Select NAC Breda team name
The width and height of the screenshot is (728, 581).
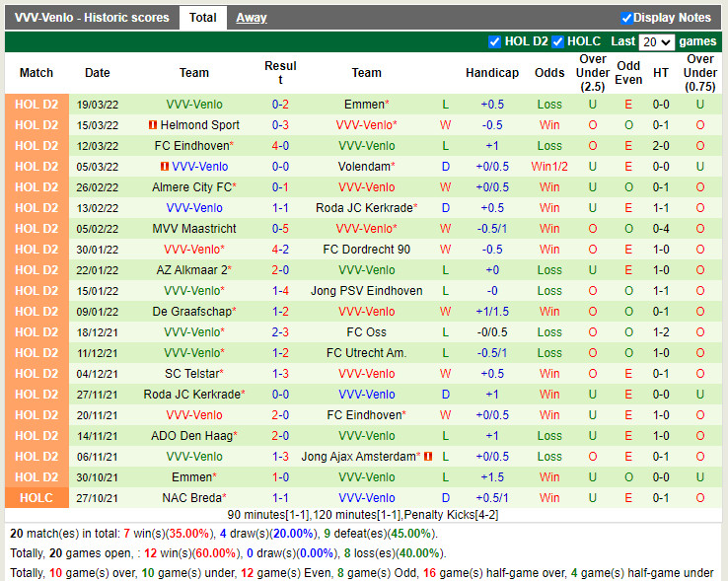[191, 498]
